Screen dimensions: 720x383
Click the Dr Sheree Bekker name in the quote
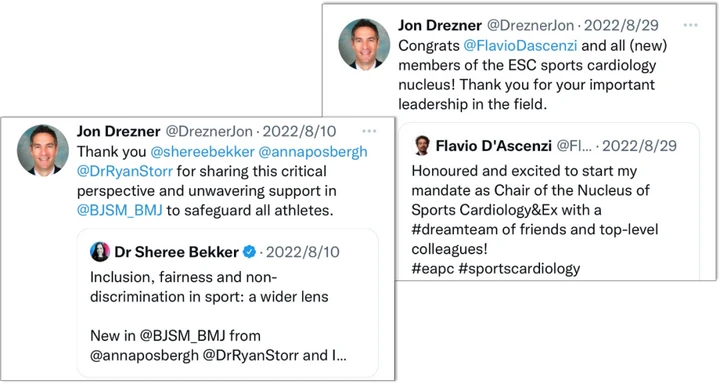(x=176, y=252)
